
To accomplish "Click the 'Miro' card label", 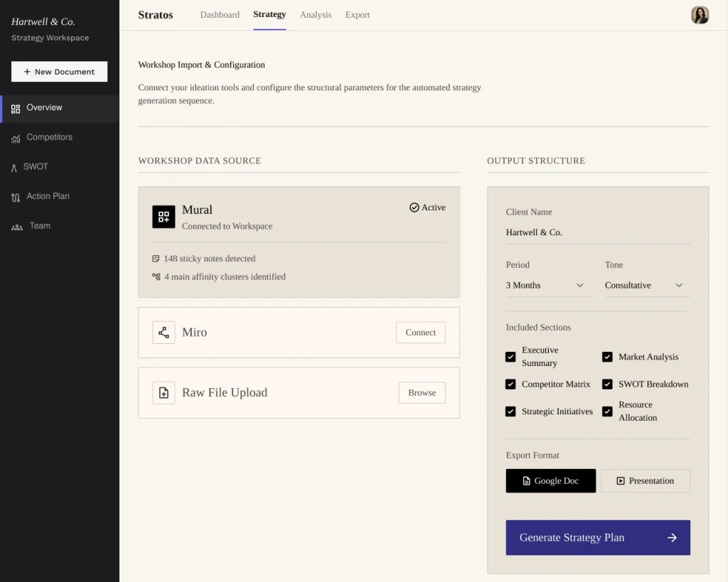I will click(195, 333).
